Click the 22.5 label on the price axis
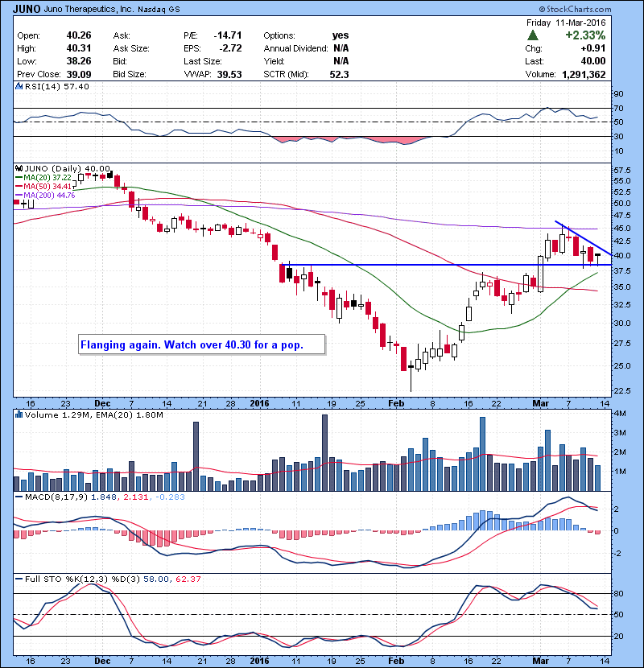This screenshot has height=668, width=644. coord(621,390)
